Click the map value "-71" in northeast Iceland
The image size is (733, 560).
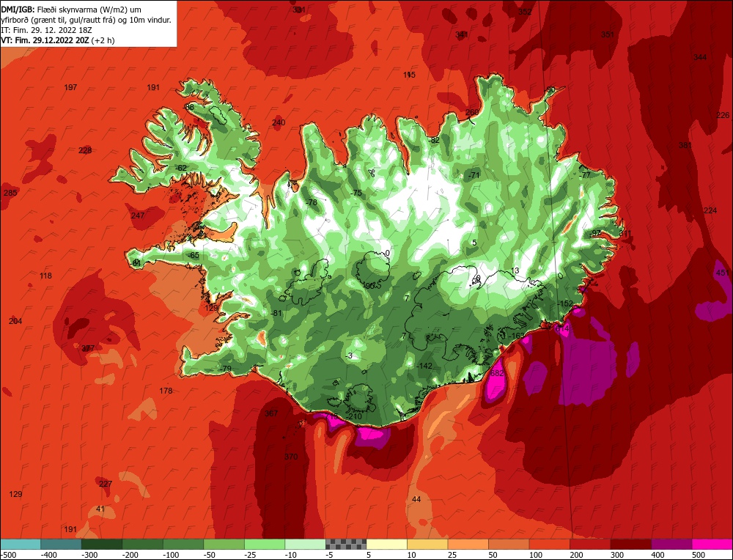474,175
